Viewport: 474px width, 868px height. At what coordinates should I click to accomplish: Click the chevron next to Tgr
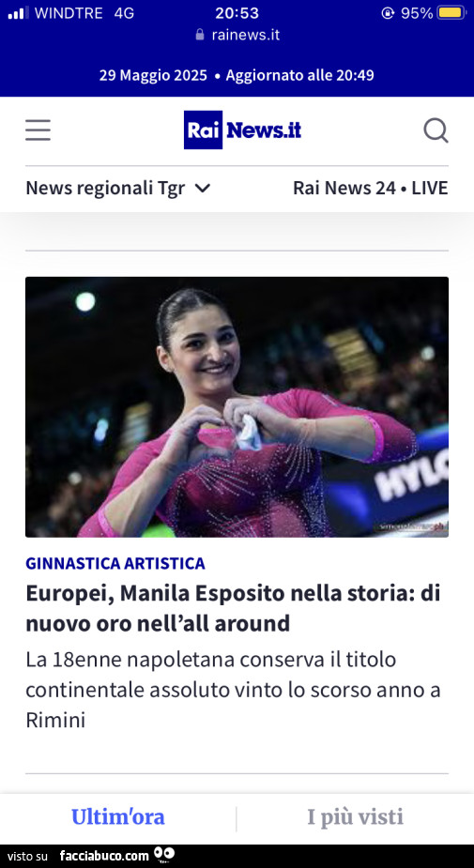[x=204, y=189]
